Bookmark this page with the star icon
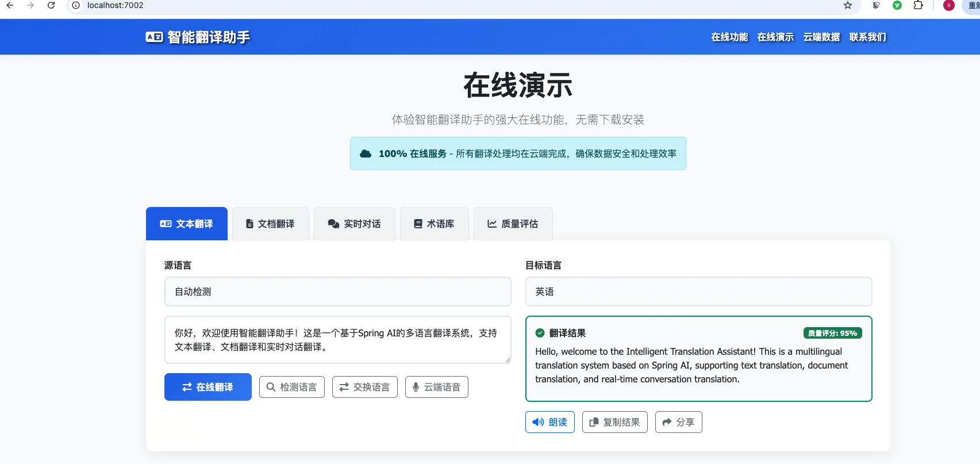 click(x=847, y=5)
